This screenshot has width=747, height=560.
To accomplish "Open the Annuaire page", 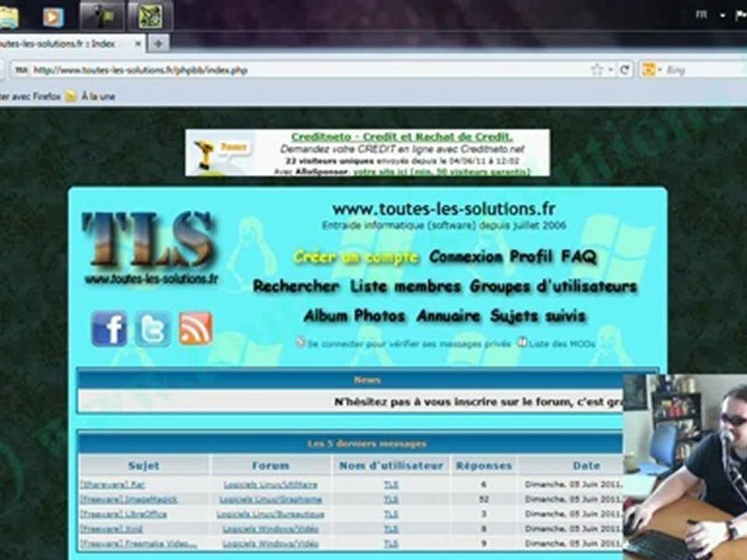I will (448, 315).
